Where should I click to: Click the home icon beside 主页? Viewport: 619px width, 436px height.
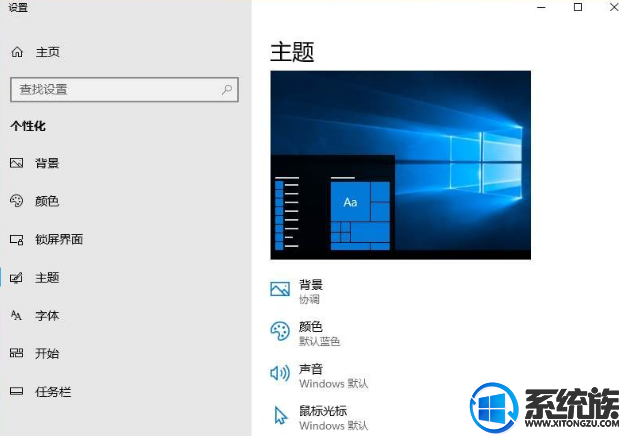17,52
